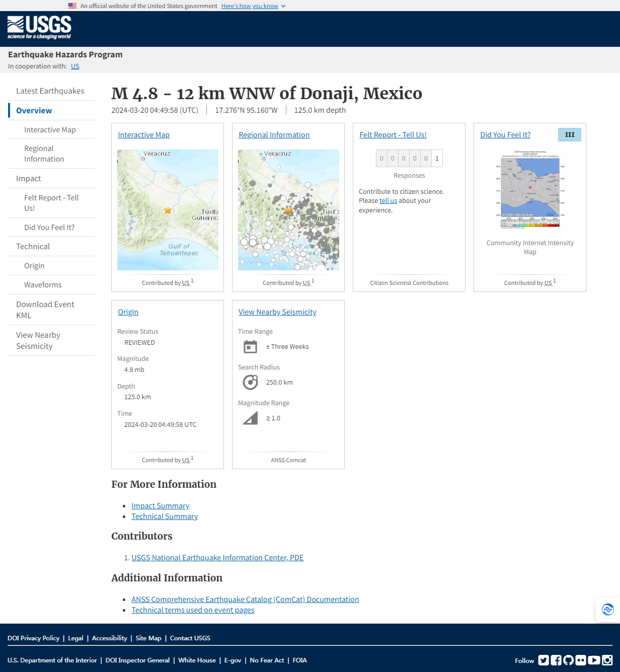Screen dimensions: 620x672
Task: Click the Community Internet Intensity Map thumbnail
Action: click(530, 189)
